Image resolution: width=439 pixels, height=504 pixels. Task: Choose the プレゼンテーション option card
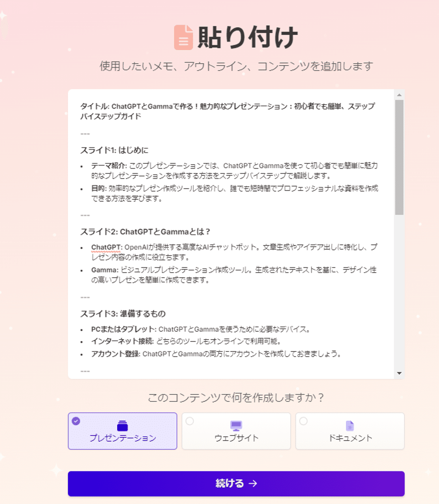pos(122,431)
